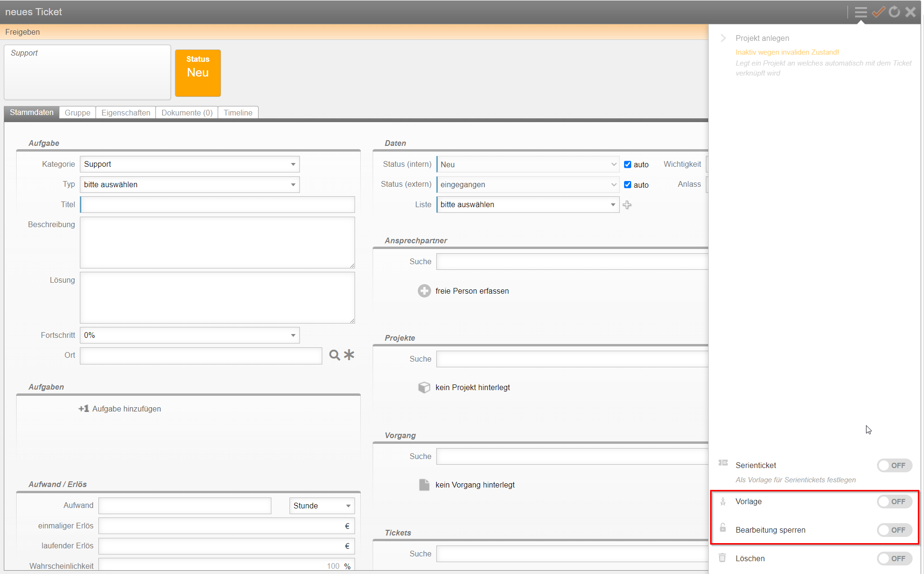
Task: Open the Typ dropdown
Action: (190, 185)
